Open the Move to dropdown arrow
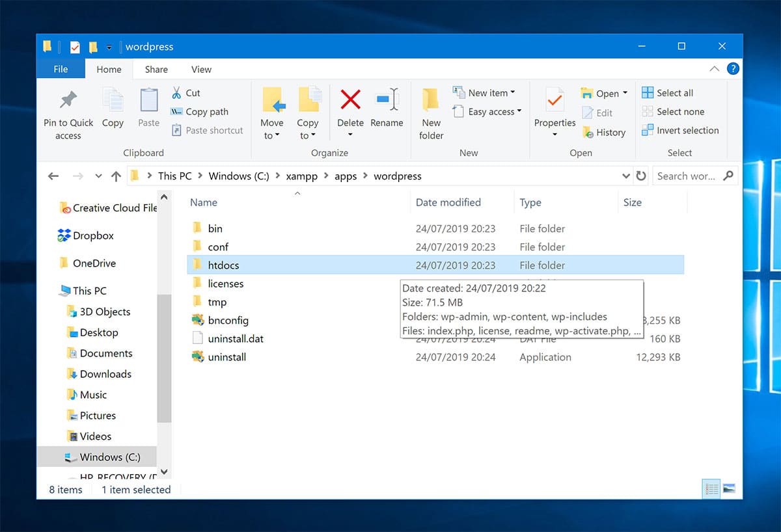Viewport: 781px width, 532px height. click(277, 135)
